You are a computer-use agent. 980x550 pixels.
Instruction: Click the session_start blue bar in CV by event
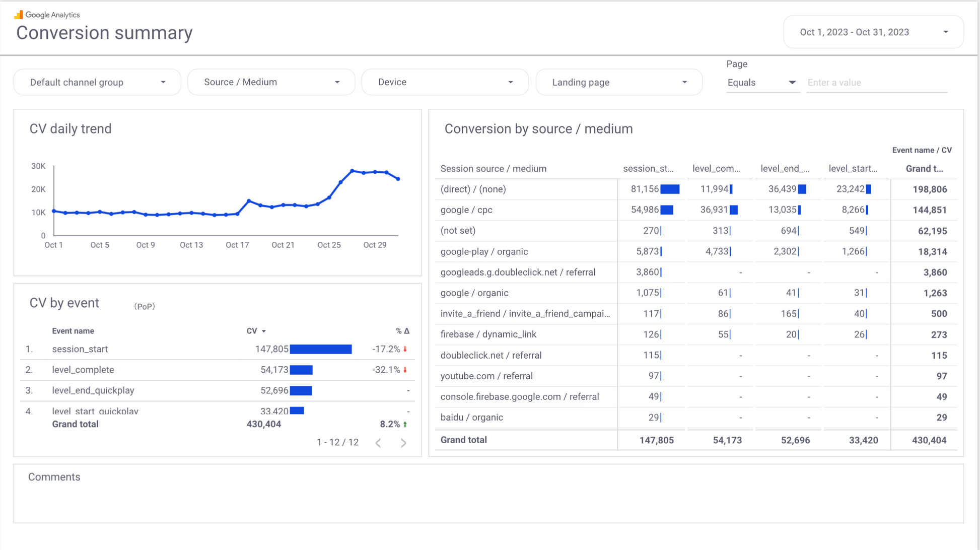click(x=321, y=349)
